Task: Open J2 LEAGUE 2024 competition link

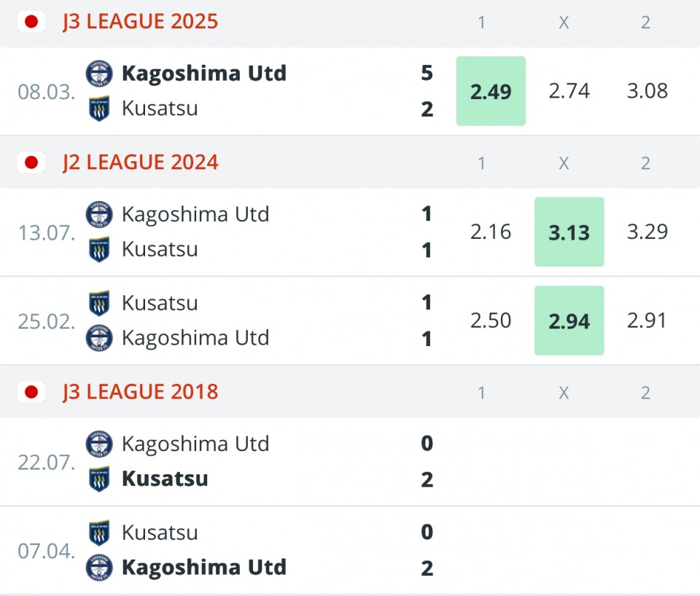Action: tap(140, 162)
